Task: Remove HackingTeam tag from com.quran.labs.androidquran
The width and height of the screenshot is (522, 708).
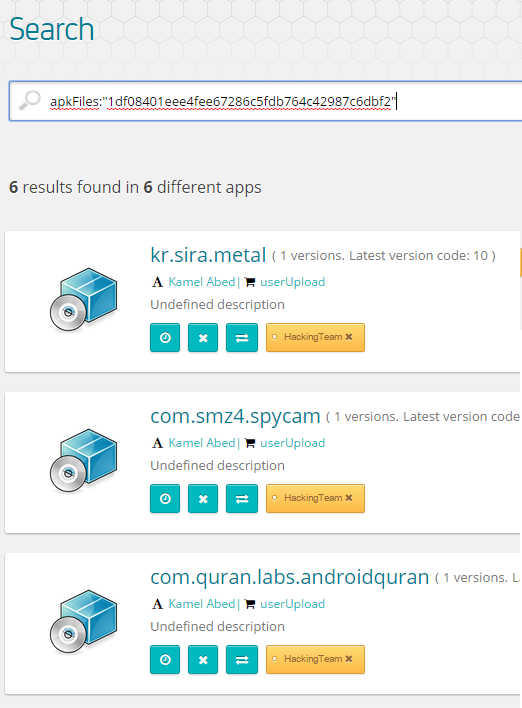Action: tap(349, 659)
